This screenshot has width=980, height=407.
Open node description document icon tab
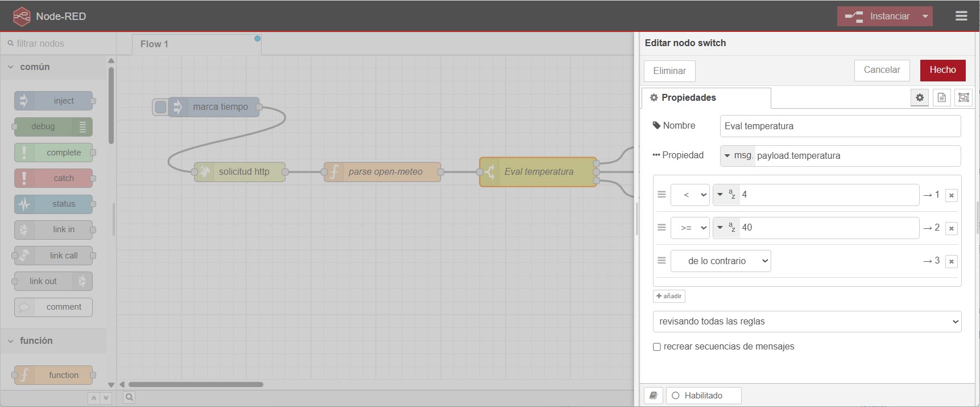coord(942,97)
